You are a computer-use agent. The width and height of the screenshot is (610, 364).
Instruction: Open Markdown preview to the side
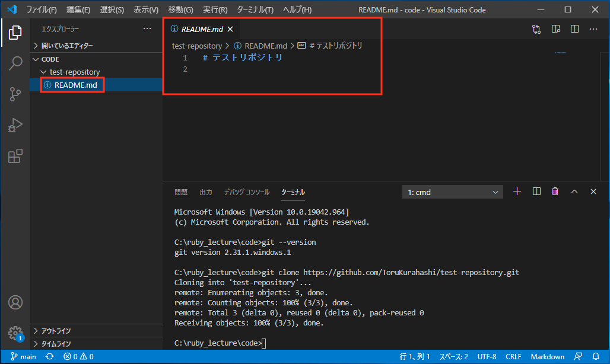click(555, 29)
